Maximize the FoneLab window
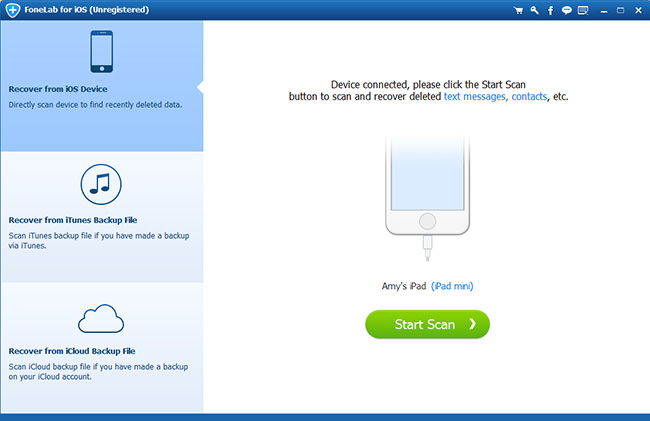The width and height of the screenshot is (650, 421). click(x=621, y=10)
